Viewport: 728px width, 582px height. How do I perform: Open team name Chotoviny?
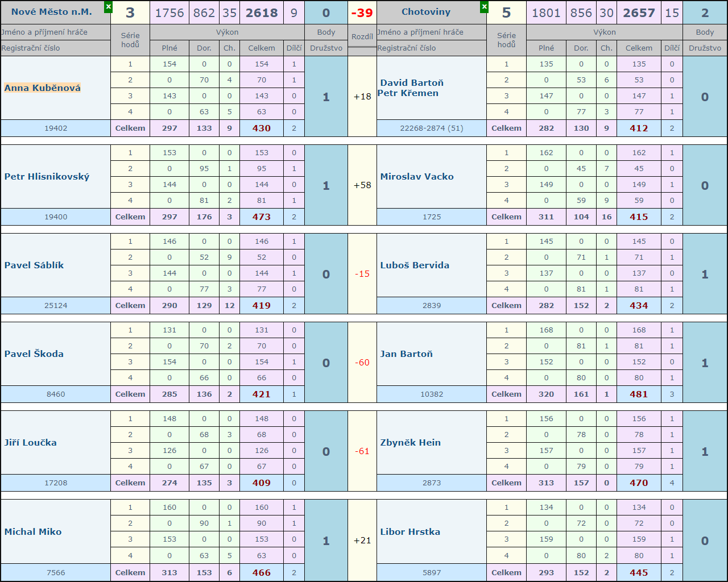426,12
